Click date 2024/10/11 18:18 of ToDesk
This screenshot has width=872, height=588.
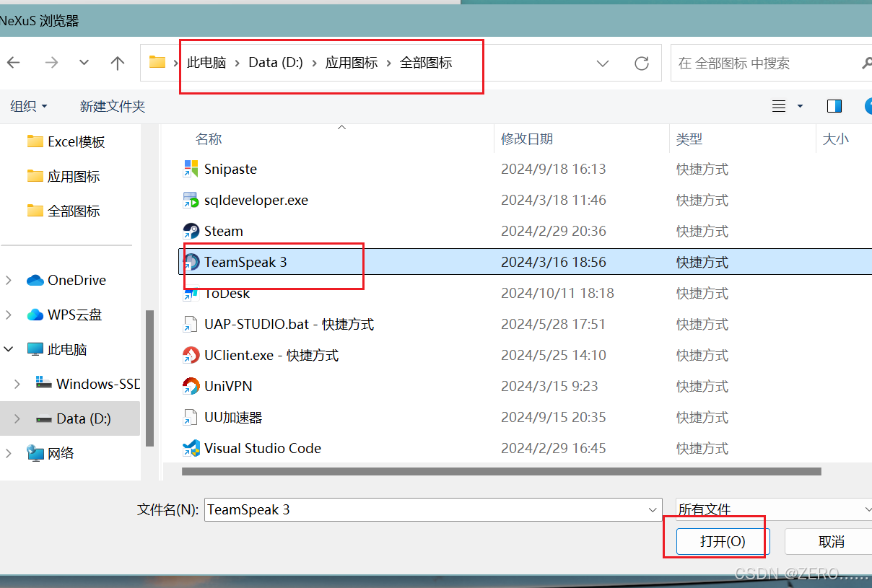(557, 294)
